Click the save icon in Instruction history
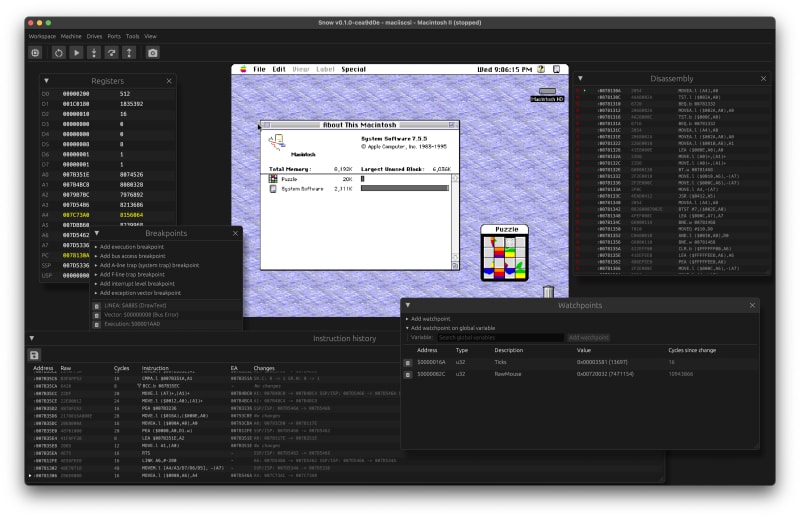 [35, 355]
